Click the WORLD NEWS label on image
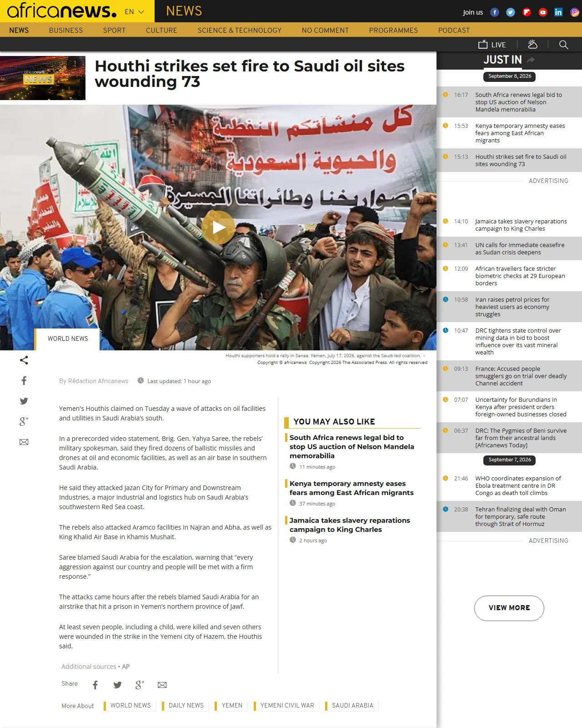582x728 pixels. [x=68, y=339]
